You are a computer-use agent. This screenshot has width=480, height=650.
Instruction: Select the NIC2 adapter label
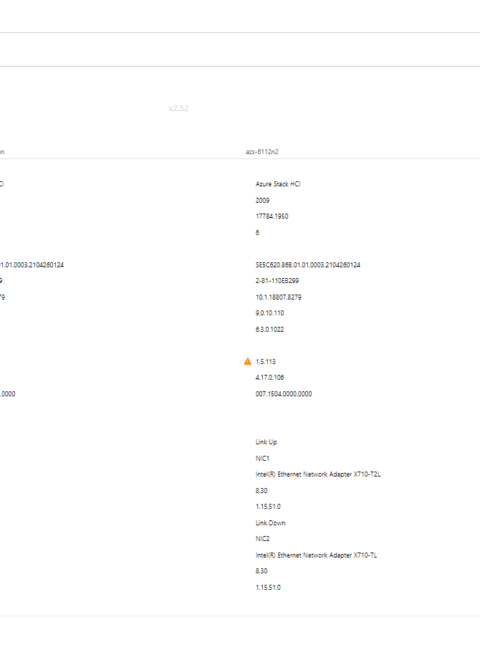tap(262, 539)
